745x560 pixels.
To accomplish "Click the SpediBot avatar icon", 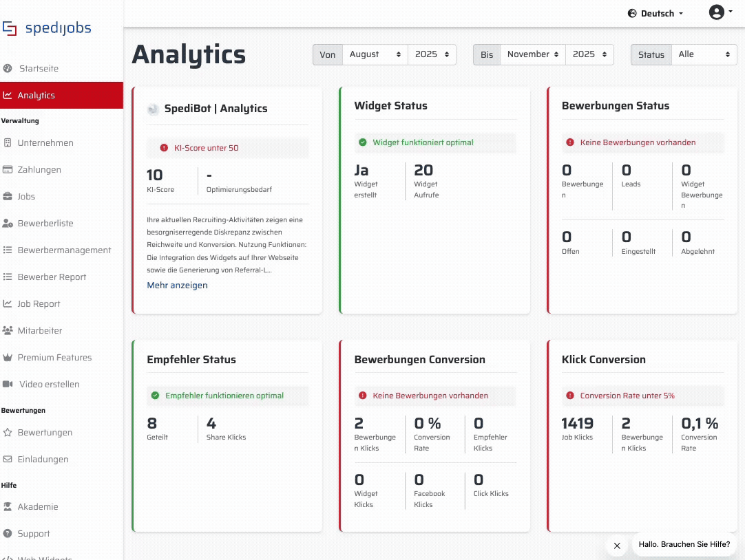I will (x=153, y=109).
